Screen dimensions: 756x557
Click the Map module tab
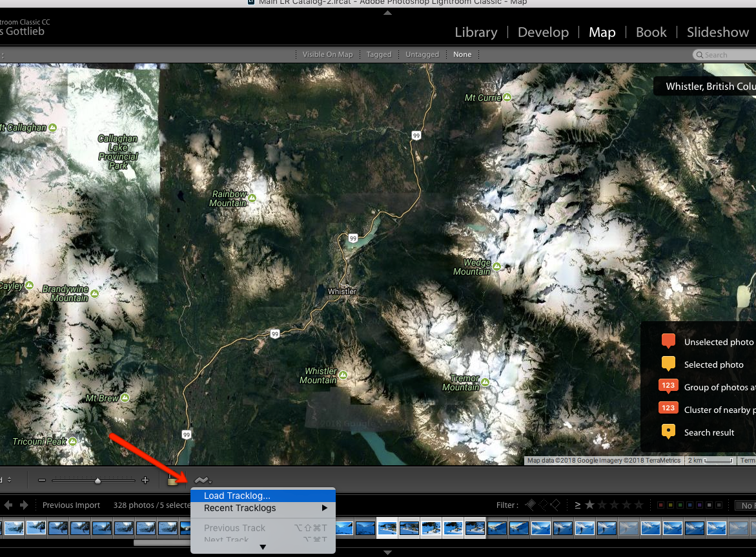click(602, 32)
